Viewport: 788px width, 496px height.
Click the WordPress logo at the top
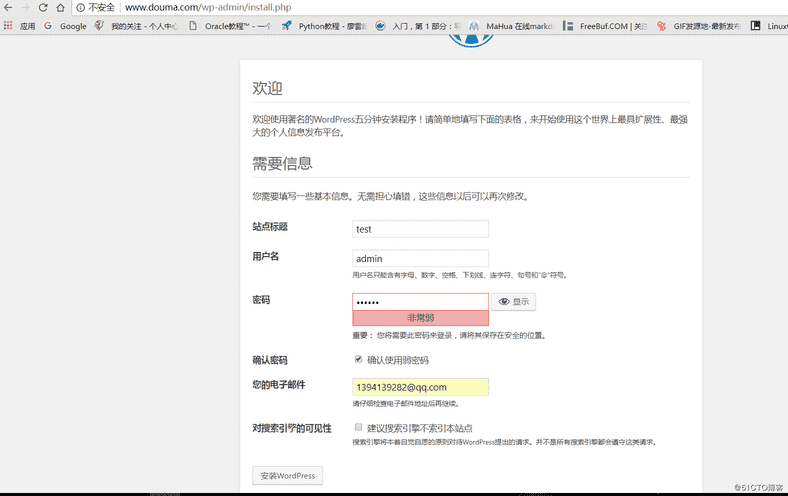tap(471, 41)
